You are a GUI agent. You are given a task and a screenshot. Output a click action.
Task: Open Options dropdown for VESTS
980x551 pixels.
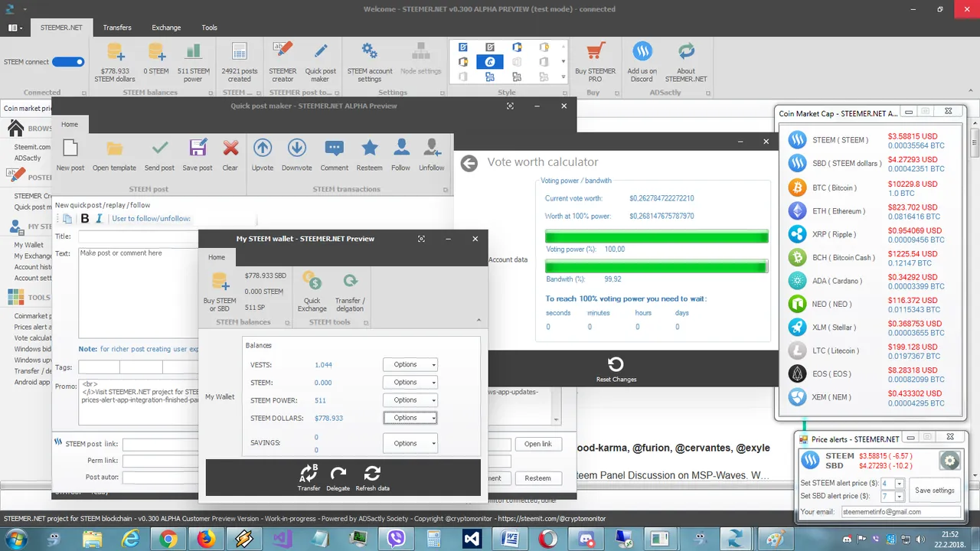click(x=410, y=365)
